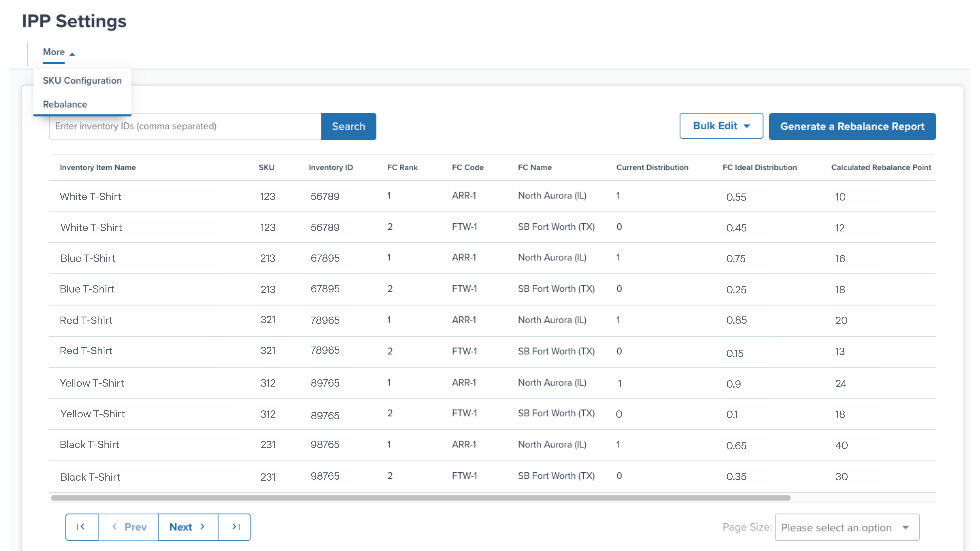Sort by Inventory Item Name column

pos(98,167)
